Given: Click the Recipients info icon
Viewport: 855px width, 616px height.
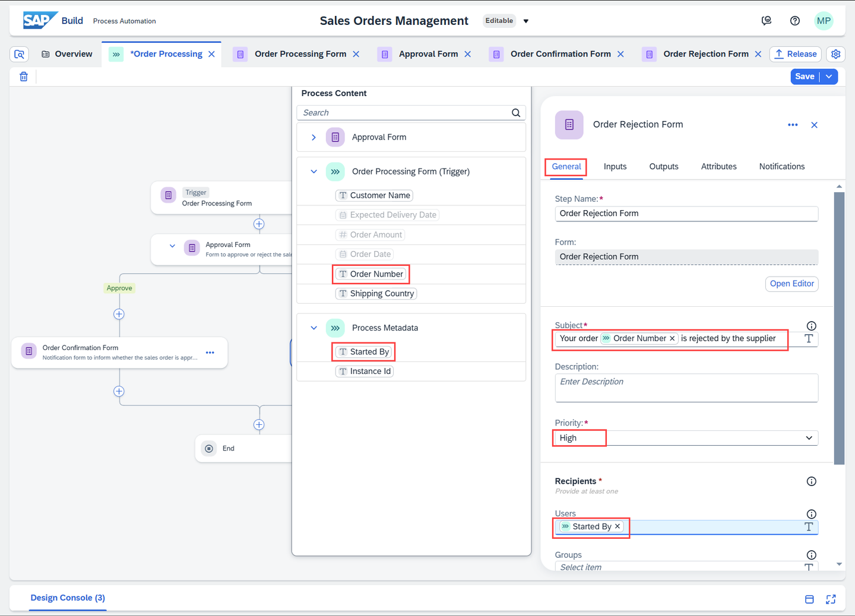Looking at the screenshot, I should pyautogui.click(x=812, y=481).
